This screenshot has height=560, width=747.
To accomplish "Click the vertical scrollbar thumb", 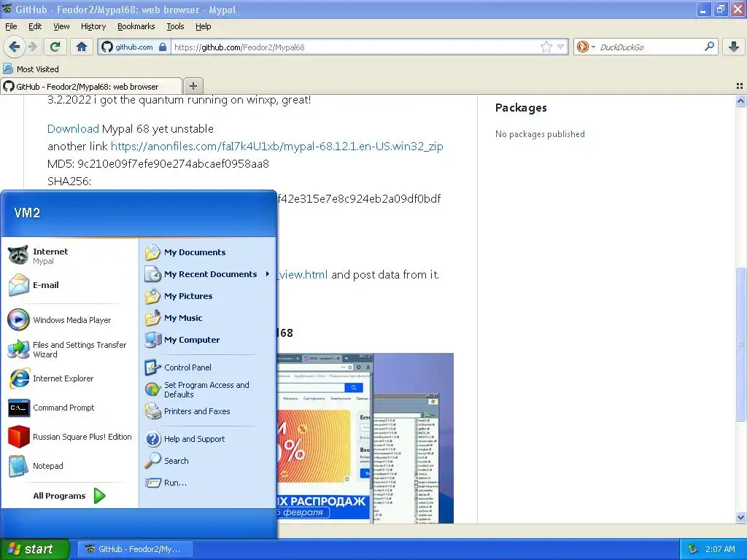I will pos(740,344).
